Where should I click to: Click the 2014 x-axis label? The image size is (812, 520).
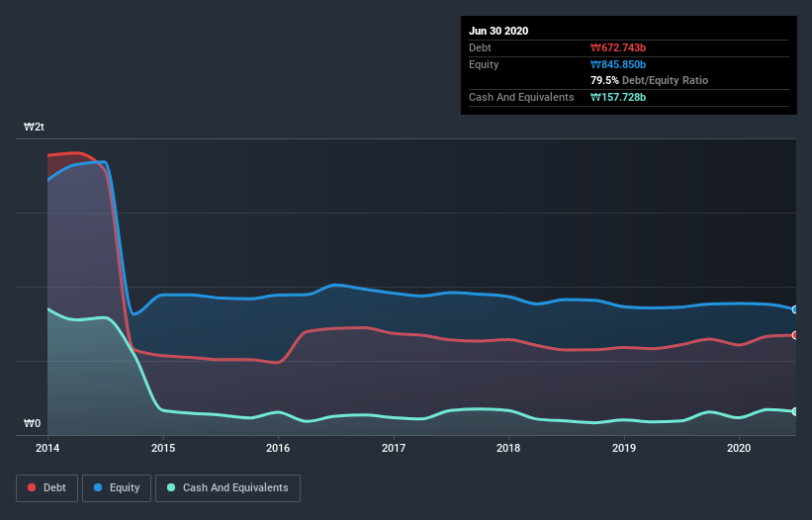tap(47, 448)
